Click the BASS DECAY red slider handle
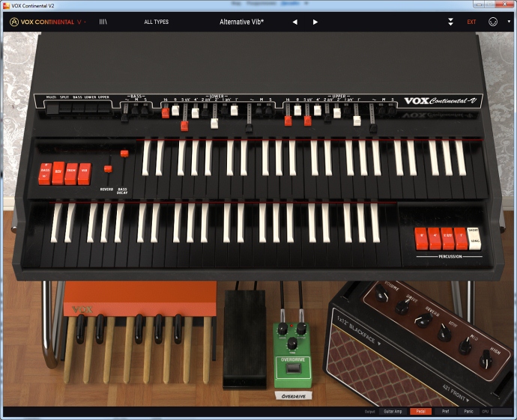Image resolution: width=517 pixels, height=420 pixels. click(124, 153)
